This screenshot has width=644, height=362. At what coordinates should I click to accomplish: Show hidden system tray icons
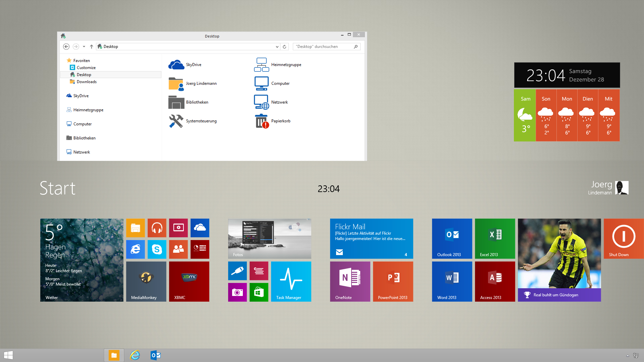click(628, 356)
